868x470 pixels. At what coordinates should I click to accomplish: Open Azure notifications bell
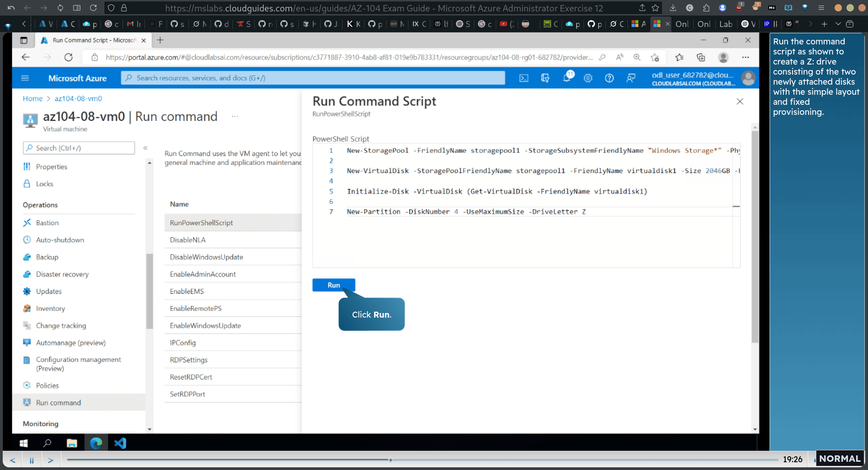(x=567, y=78)
